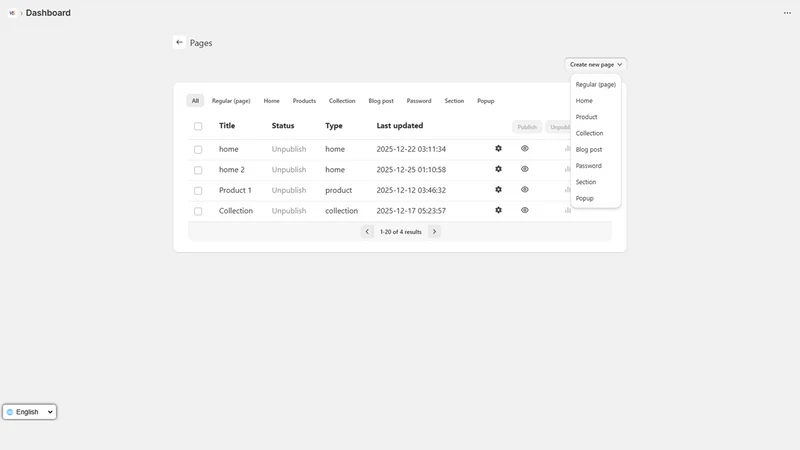Open the Collection page title

point(236,211)
